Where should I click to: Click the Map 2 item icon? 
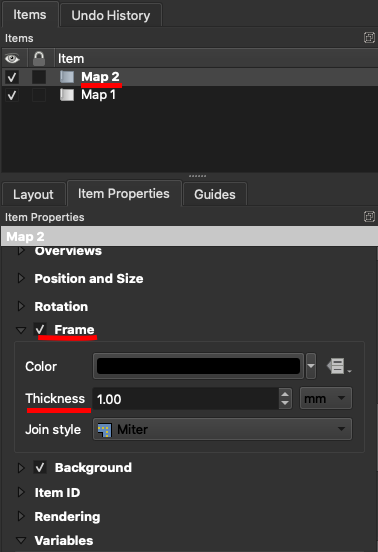click(67, 77)
